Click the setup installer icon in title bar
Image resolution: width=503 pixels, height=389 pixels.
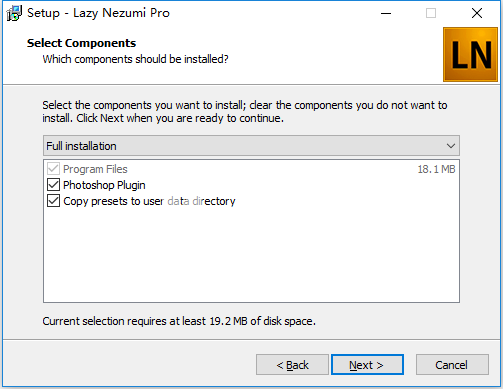click(x=14, y=13)
